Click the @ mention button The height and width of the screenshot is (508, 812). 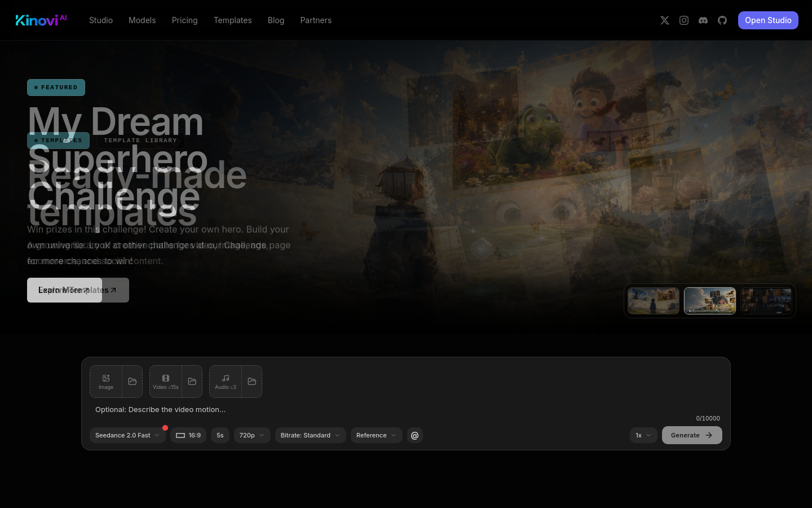415,435
